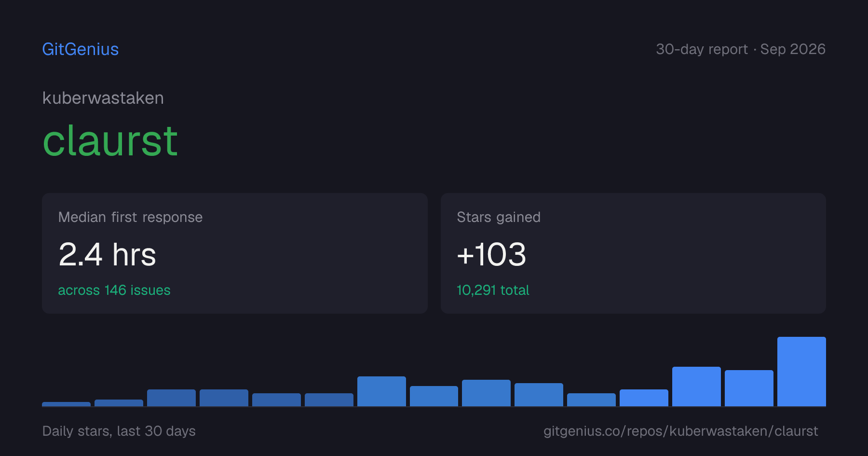Click the GitGenius brand logo text

pos(81,49)
